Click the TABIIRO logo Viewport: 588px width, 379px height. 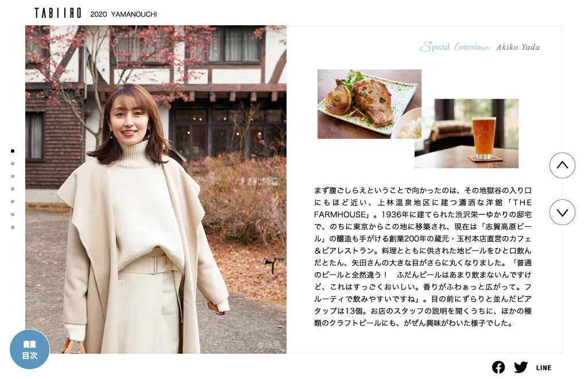pyautogui.click(x=58, y=14)
